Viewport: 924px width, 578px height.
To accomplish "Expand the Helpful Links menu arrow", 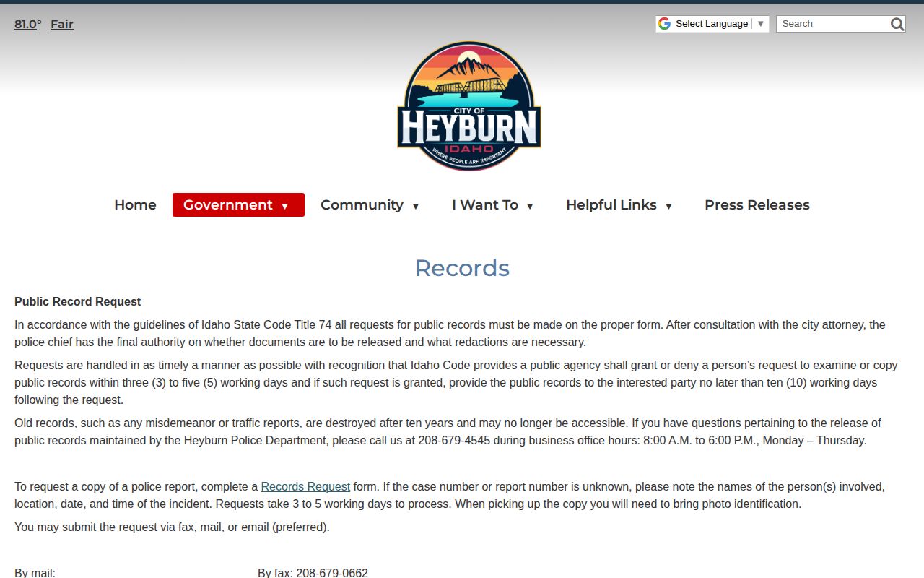I will click(x=668, y=206).
